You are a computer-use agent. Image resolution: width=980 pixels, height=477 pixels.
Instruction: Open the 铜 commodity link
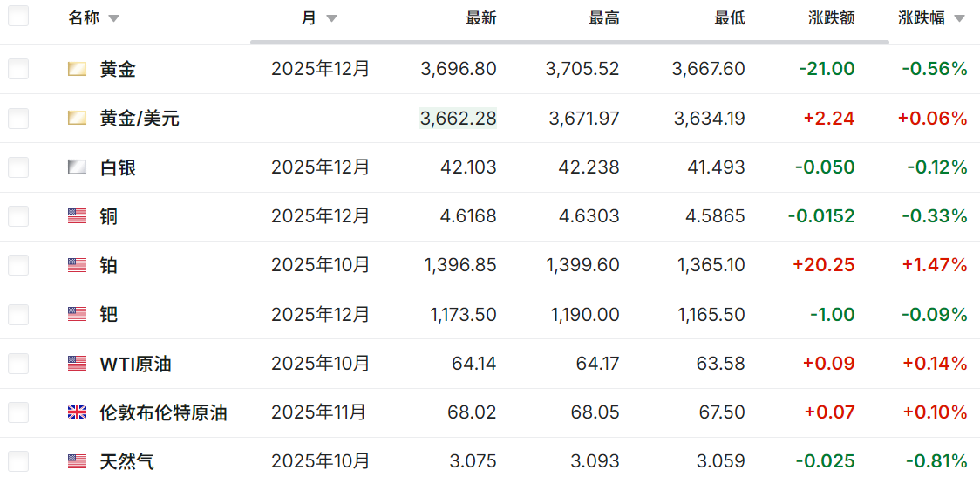pyautogui.click(x=109, y=216)
